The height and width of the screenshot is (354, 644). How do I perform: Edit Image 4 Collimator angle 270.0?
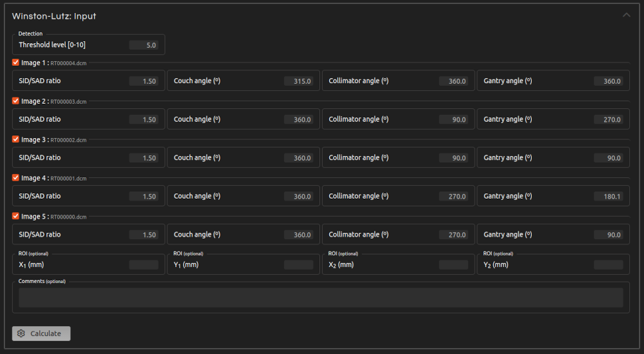pyautogui.click(x=453, y=196)
